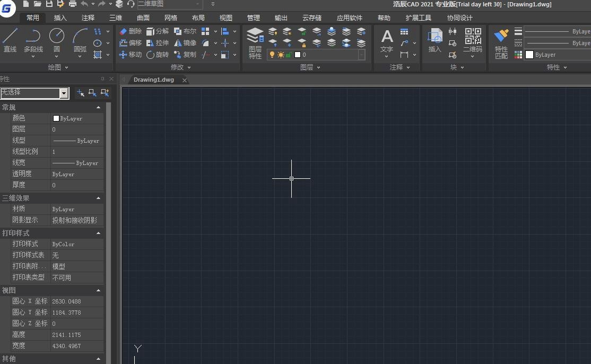Collapse the 视图 properties section
Viewport: 591px width, 364px height.
point(98,291)
